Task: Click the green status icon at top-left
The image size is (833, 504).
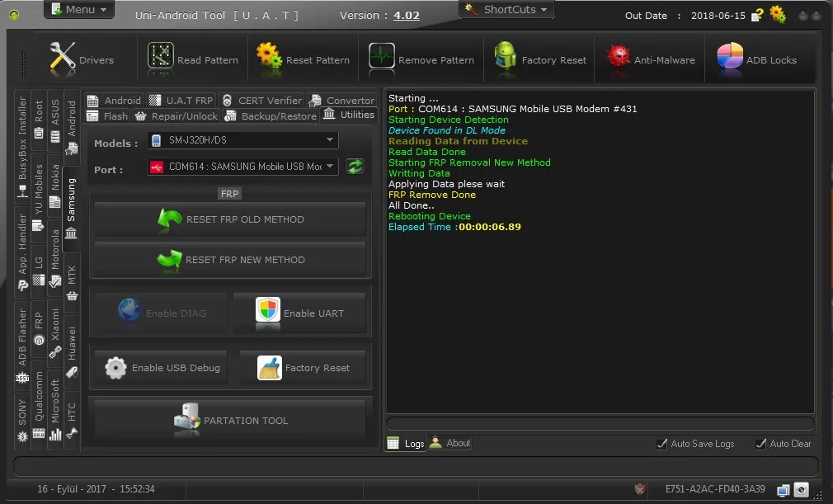Action: 14,15
